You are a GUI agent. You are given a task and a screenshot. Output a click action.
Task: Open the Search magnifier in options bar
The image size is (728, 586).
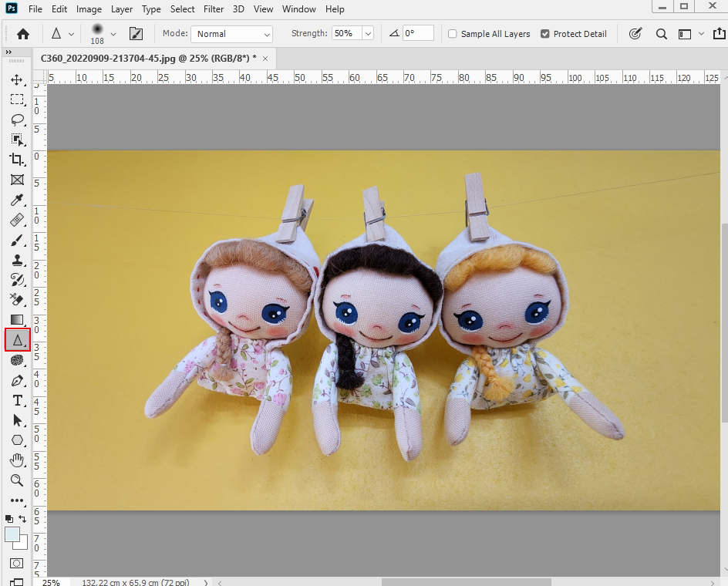(x=661, y=34)
